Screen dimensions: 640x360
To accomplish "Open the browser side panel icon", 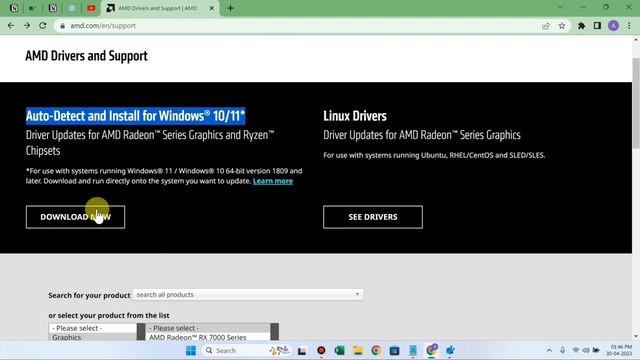I will [597, 26].
